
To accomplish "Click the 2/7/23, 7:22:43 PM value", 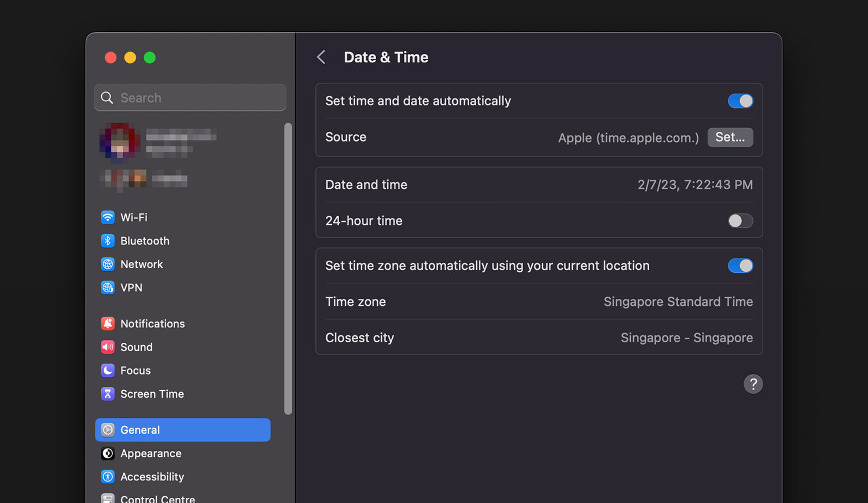I will click(x=695, y=185).
